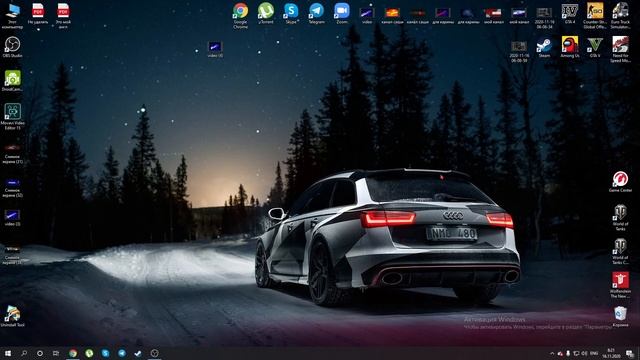The image size is (640, 360).
Task: Select the 2020-11-16 06-08-59 video file
Action: coord(519,51)
